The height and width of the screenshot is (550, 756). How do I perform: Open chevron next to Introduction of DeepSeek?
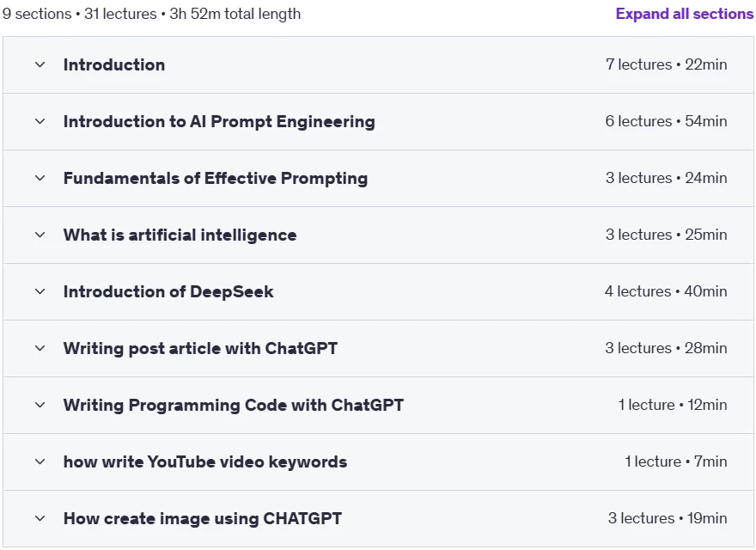(x=40, y=291)
